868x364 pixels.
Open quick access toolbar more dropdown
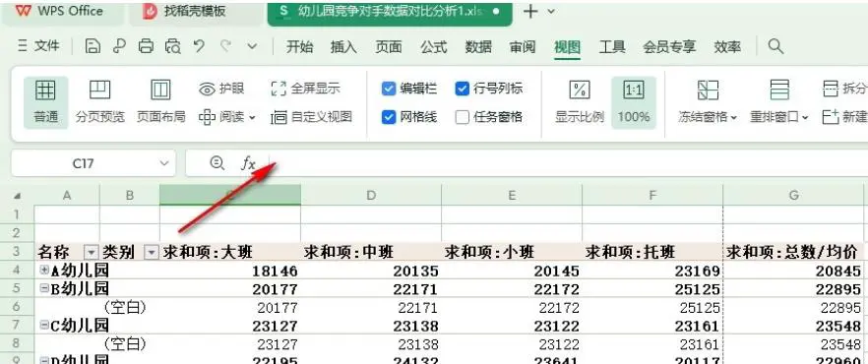click(252, 46)
